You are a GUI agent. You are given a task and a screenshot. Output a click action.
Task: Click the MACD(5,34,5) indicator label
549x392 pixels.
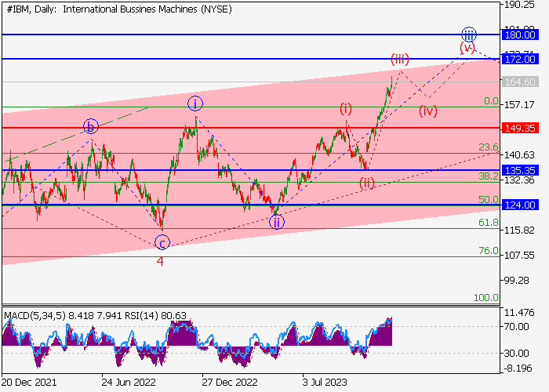pos(35,316)
